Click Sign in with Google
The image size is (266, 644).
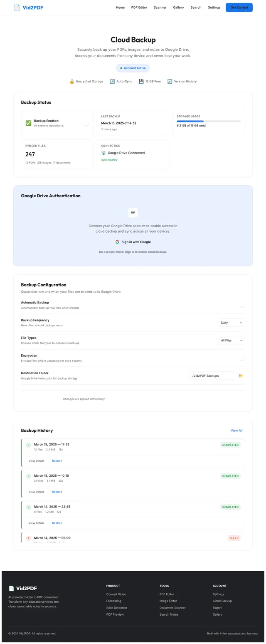pos(133,242)
